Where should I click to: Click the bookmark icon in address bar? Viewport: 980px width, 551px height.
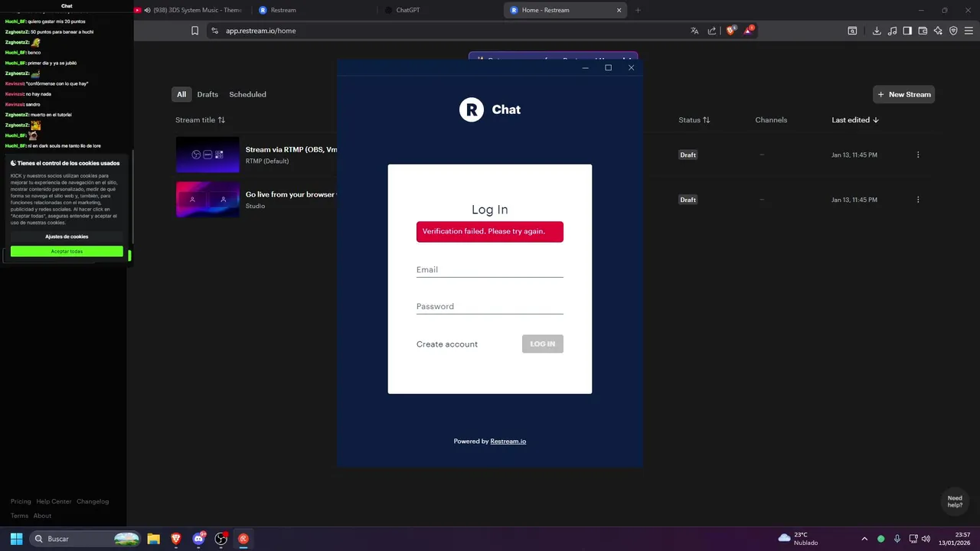(x=194, y=31)
